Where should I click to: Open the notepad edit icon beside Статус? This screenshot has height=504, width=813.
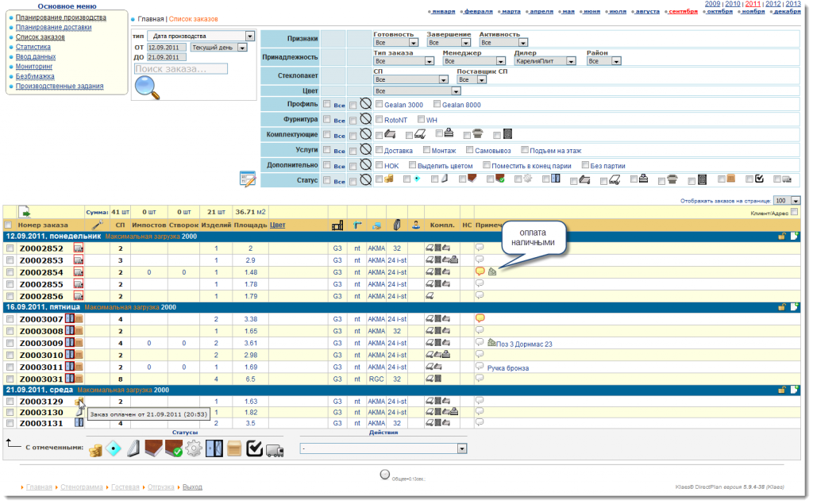point(248,179)
